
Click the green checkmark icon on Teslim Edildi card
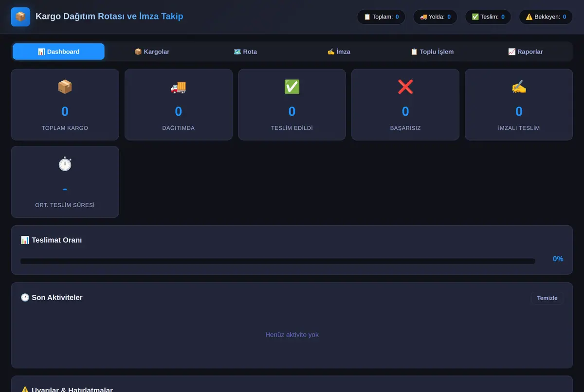pyautogui.click(x=292, y=87)
